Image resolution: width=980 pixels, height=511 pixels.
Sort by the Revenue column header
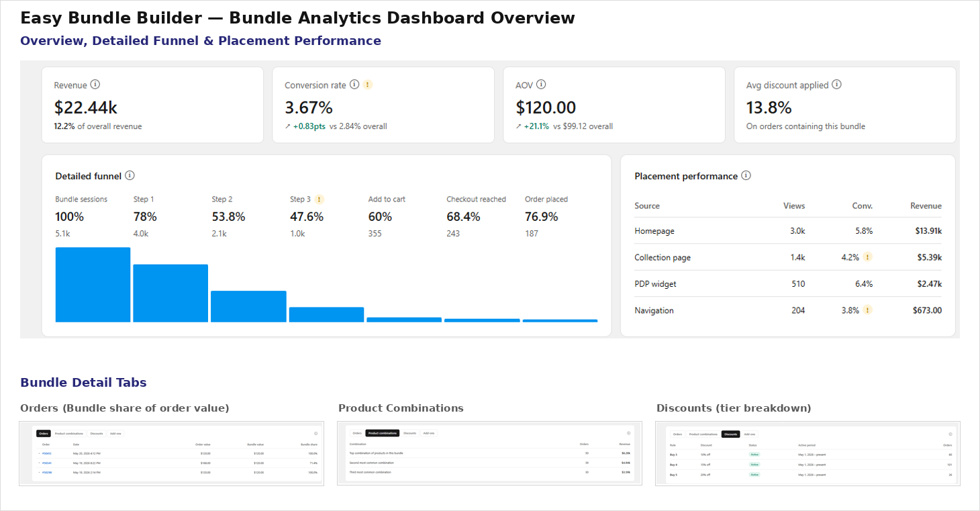tap(926, 206)
